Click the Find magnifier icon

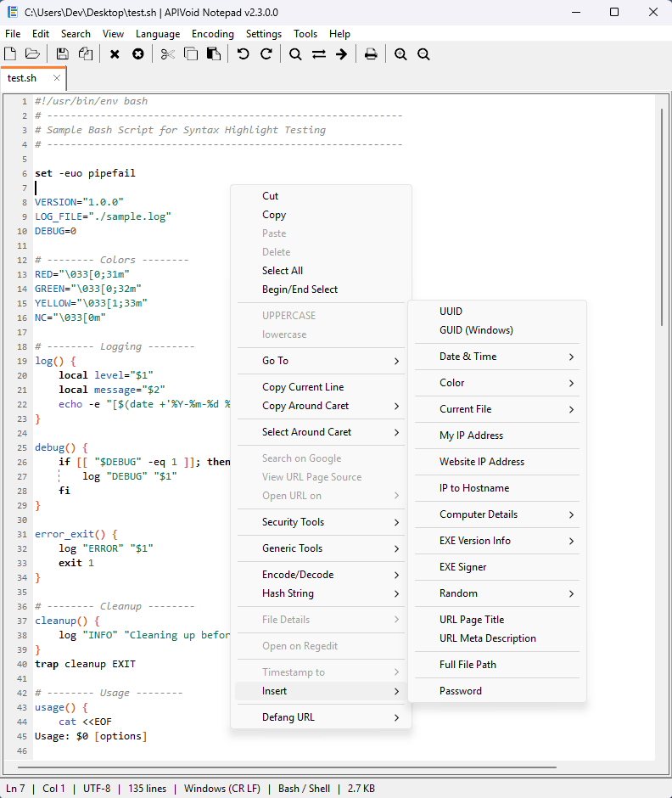tap(295, 54)
